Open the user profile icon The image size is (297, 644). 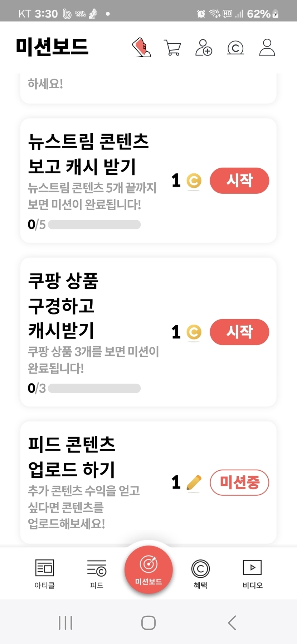(267, 47)
